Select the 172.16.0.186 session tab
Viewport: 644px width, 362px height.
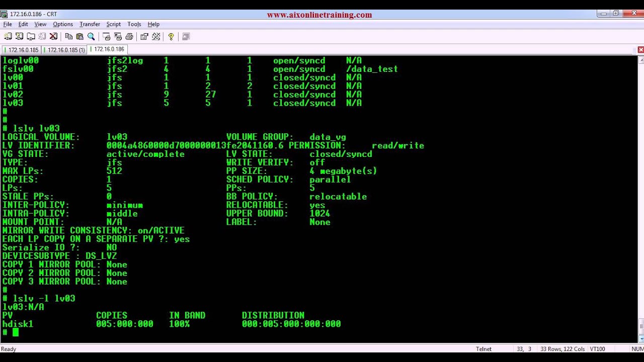tap(107, 49)
